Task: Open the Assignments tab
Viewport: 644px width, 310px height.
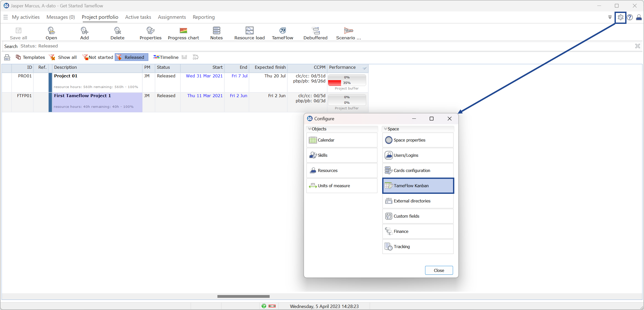Action: click(172, 17)
